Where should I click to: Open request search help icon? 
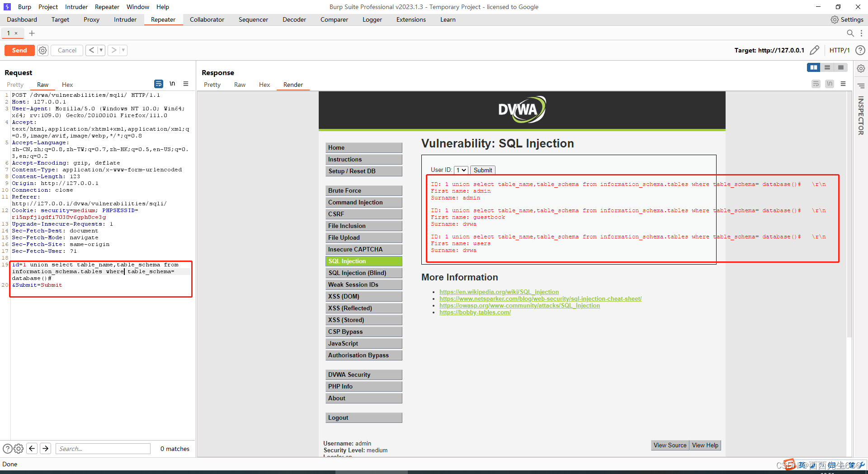(x=7, y=449)
